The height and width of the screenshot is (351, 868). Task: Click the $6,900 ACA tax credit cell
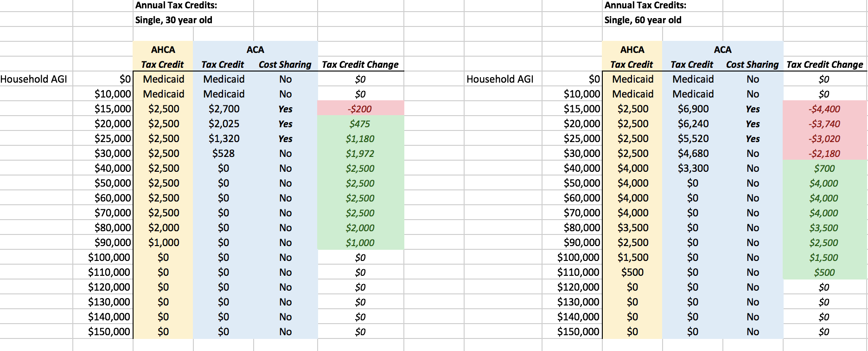coord(693,109)
